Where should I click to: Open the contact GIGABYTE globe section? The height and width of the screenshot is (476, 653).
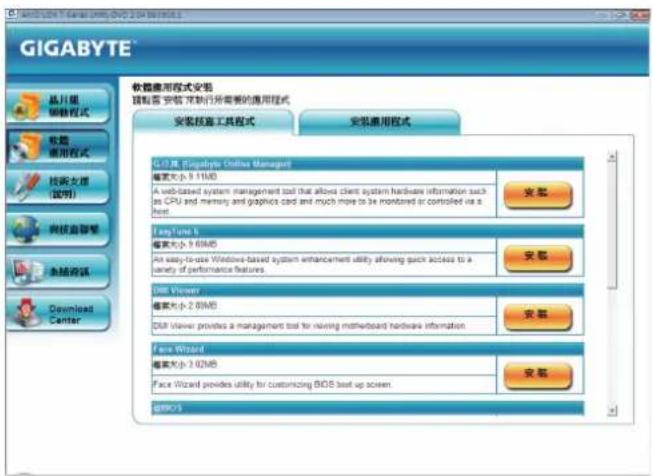59,229
